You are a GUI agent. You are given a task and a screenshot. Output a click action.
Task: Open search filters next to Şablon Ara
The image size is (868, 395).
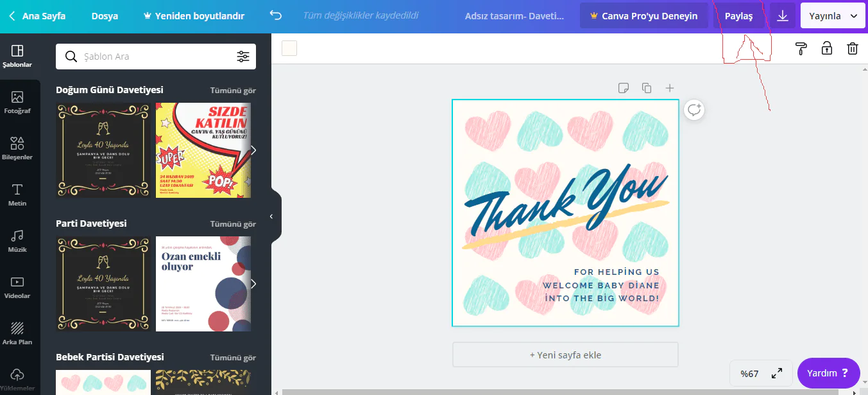click(243, 57)
